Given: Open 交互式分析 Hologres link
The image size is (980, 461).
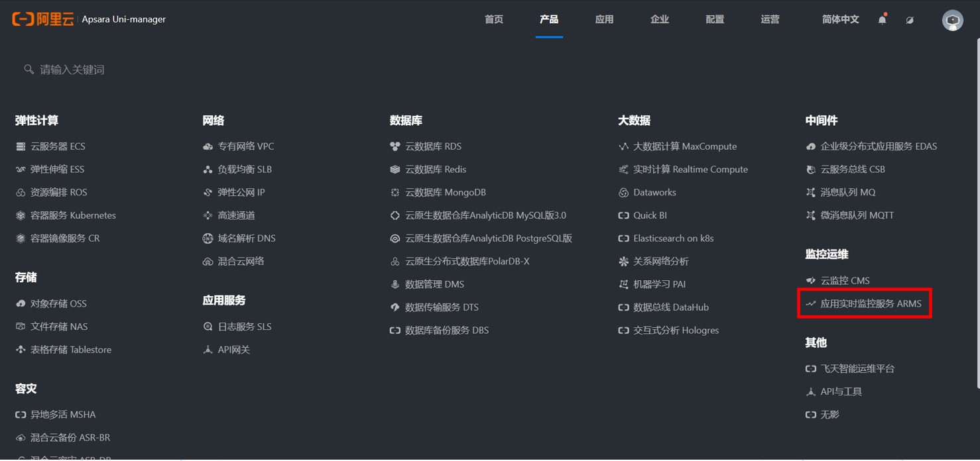Looking at the screenshot, I should click(676, 331).
